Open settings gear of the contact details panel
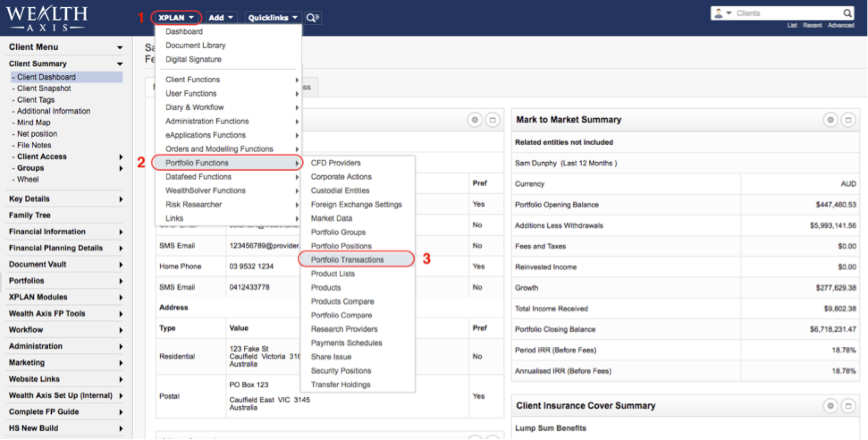This screenshot has width=868, height=440. coord(475,120)
